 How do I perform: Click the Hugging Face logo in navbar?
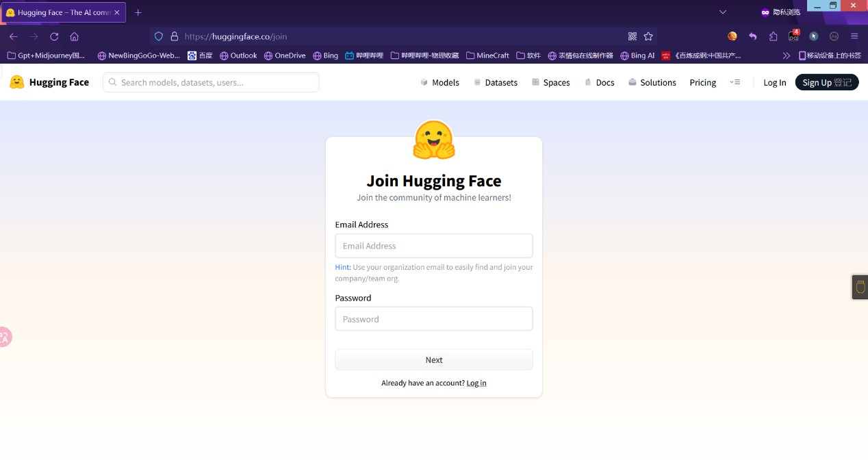tap(49, 82)
